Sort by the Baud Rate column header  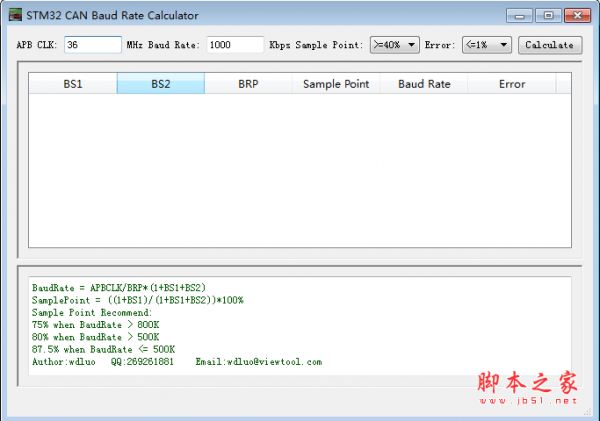click(x=424, y=83)
